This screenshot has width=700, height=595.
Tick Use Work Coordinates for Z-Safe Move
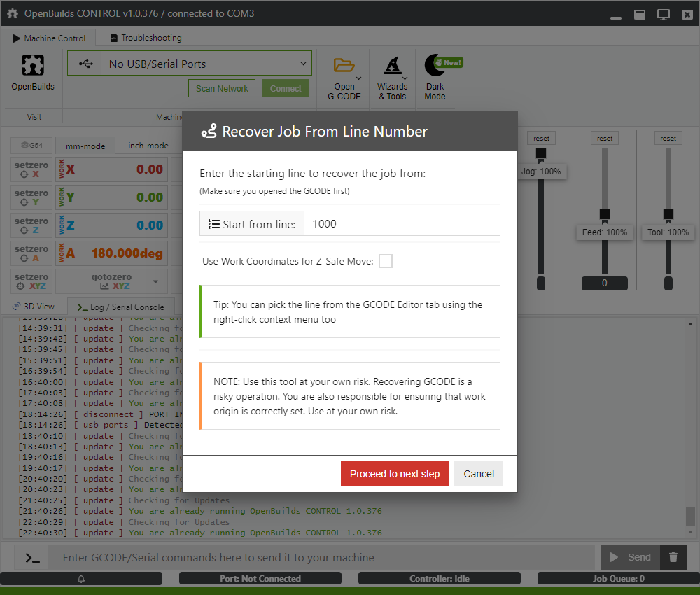(x=386, y=261)
